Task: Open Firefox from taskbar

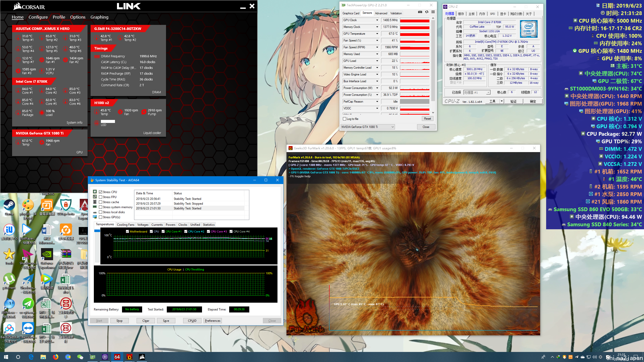Action: pos(56,357)
